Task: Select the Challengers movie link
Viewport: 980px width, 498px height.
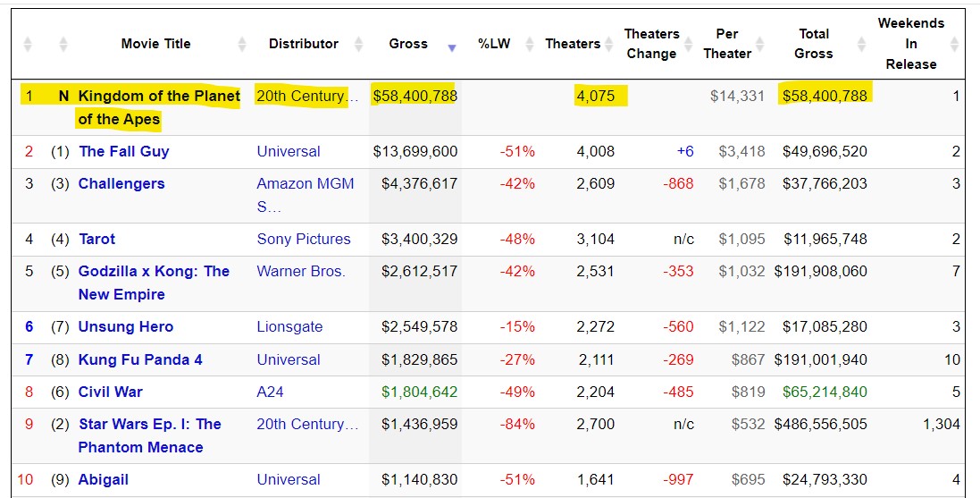Action: click(x=121, y=183)
